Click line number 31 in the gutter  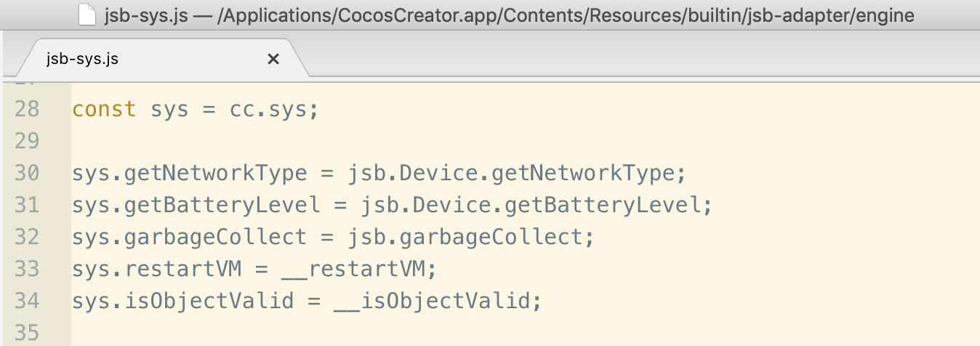pos(27,205)
